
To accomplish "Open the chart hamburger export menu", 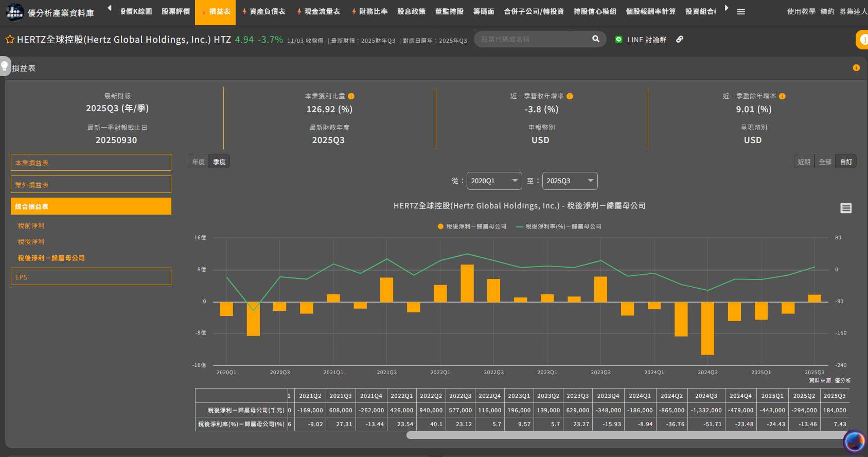I will point(846,208).
